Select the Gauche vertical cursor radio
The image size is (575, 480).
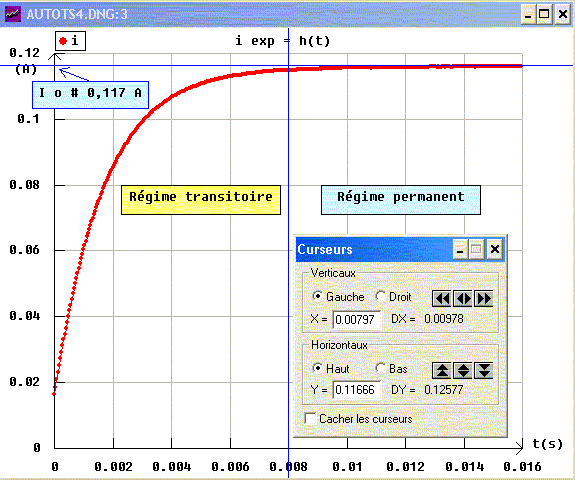click(x=317, y=296)
